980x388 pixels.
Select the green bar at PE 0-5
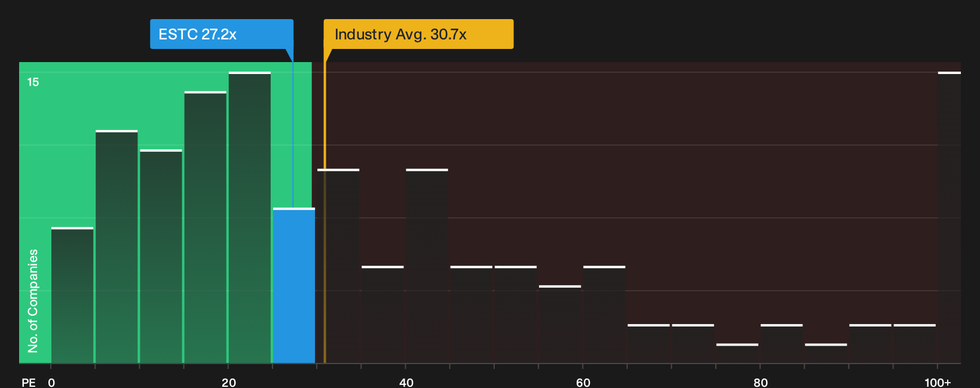click(72, 295)
